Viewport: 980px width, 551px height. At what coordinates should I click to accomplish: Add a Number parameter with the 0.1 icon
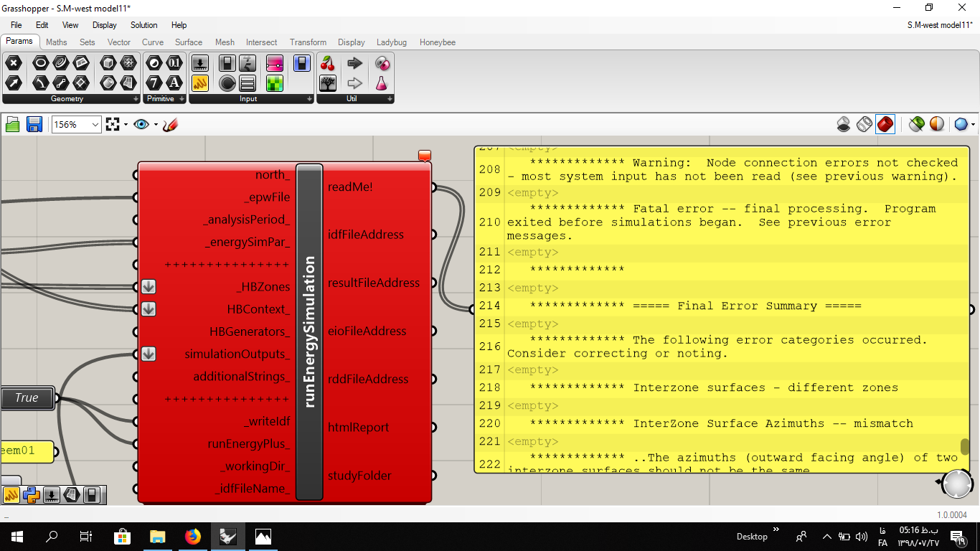pyautogui.click(x=174, y=63)
